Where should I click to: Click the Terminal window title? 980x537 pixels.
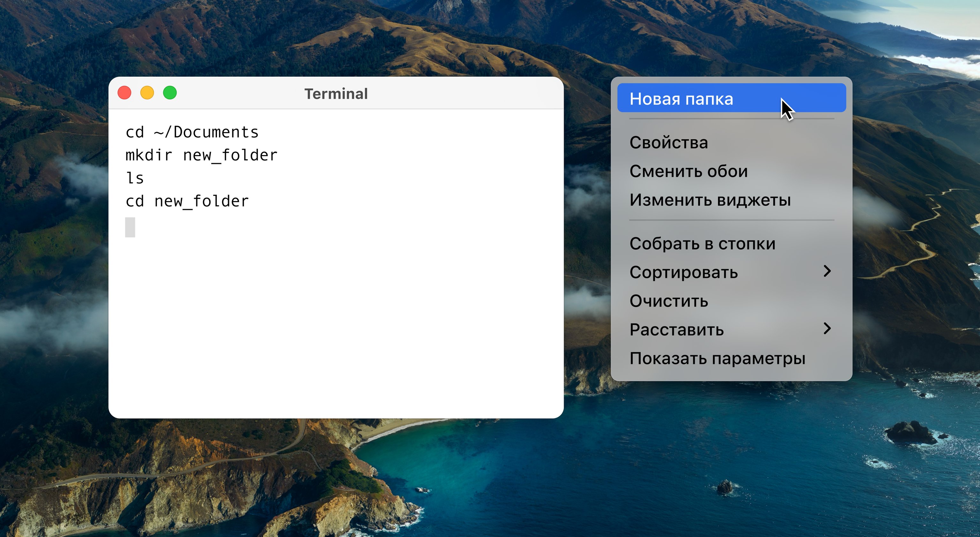click(336, 94)
